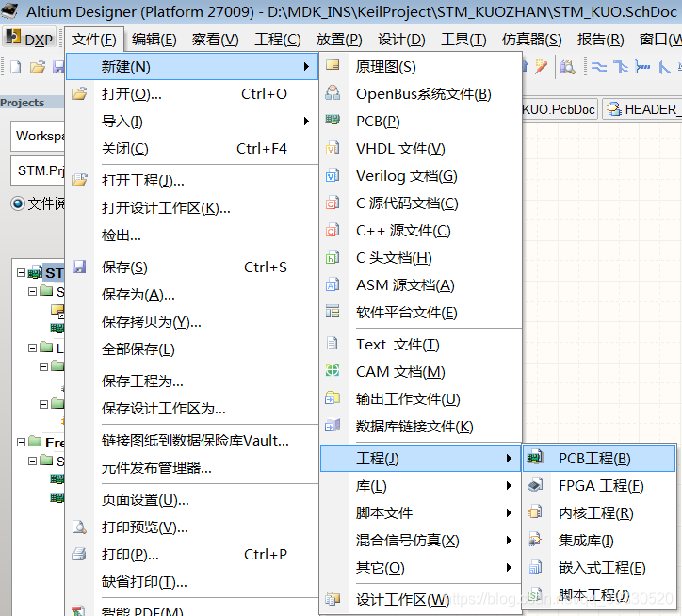This screenshot has height=616, width=682.
Task: Choose 链接图纸到数据保险库Vault... entry
Action: point(192,440)
